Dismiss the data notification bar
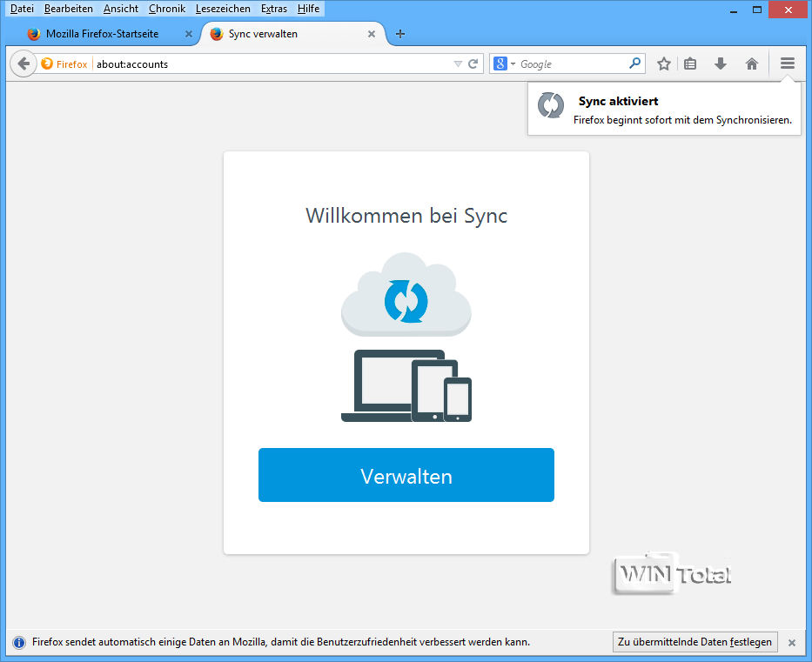The height and width of the screenshot is (662, 812). 792,642
